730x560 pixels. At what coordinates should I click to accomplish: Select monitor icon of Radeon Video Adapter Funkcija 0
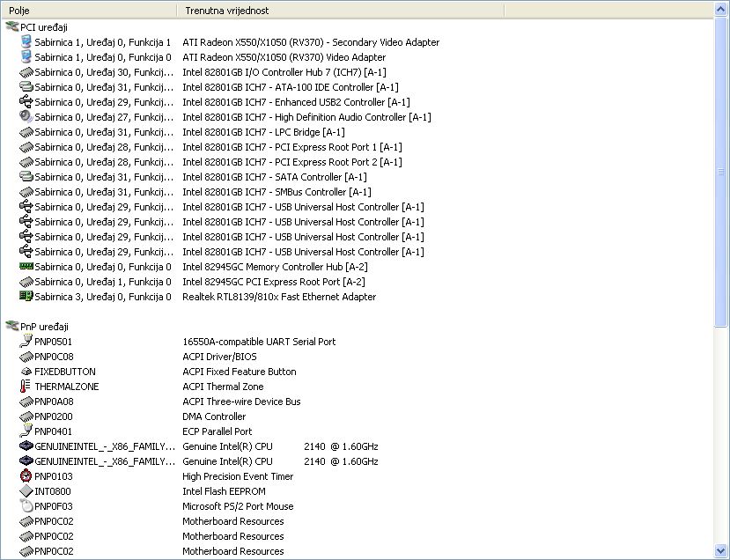click(x=26, y=56)
